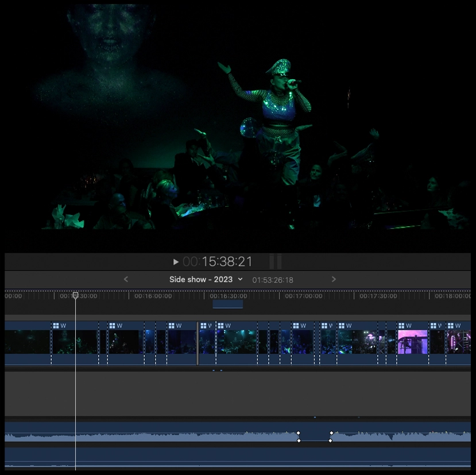Viewport: 476px width, 475px height.
Task: Click the 15:38:21 timecode display
Action: pyautogui.click(x=227, y=262)
